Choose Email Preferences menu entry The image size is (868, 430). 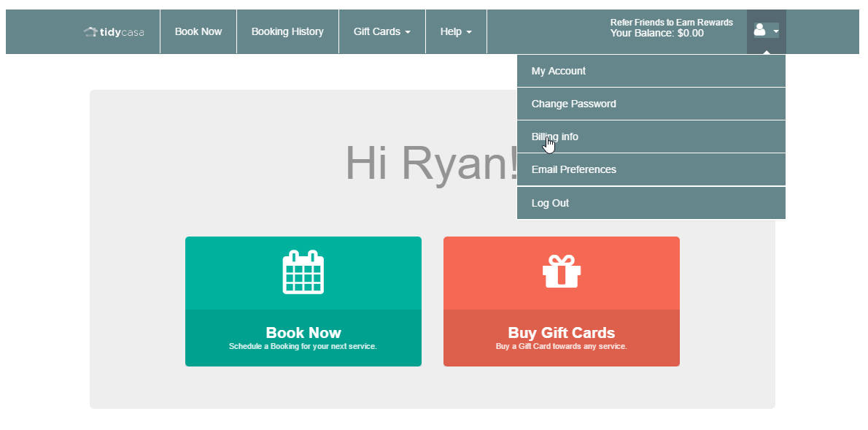(651, 169)
